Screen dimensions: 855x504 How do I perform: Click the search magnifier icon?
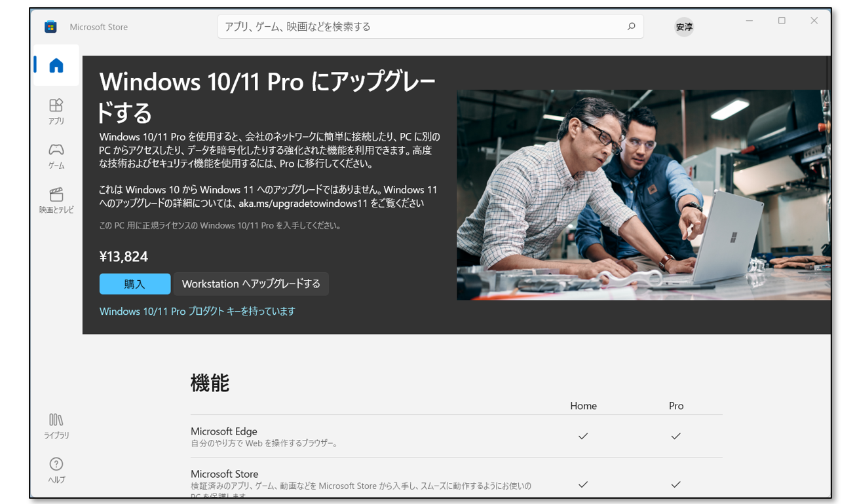point(631,27)
